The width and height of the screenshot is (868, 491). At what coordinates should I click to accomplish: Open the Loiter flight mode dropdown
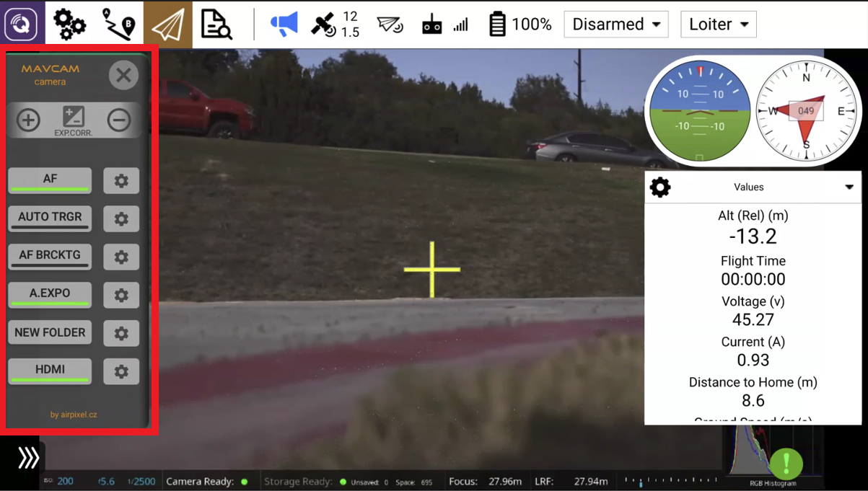718,25
